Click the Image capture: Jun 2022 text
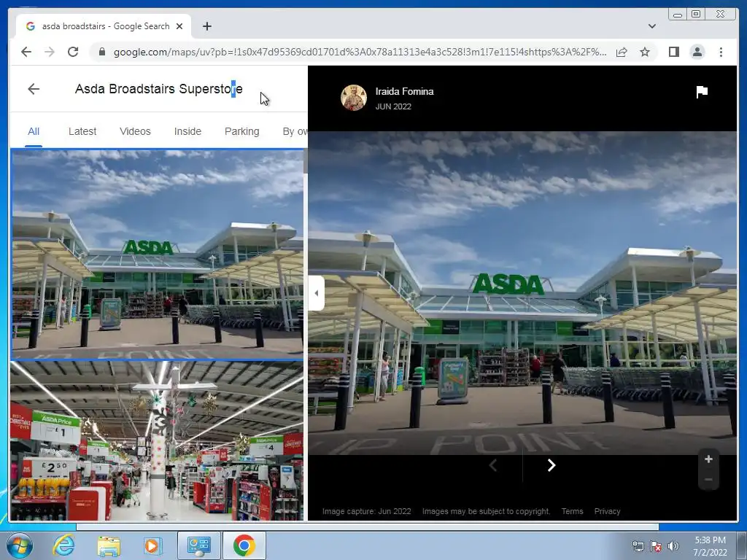 (366, 511)
